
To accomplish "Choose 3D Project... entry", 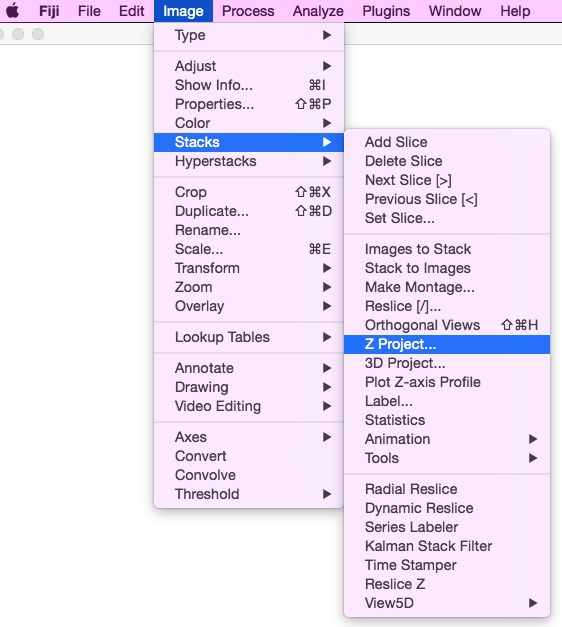I will pyautogui.click(x=447, y=363).
